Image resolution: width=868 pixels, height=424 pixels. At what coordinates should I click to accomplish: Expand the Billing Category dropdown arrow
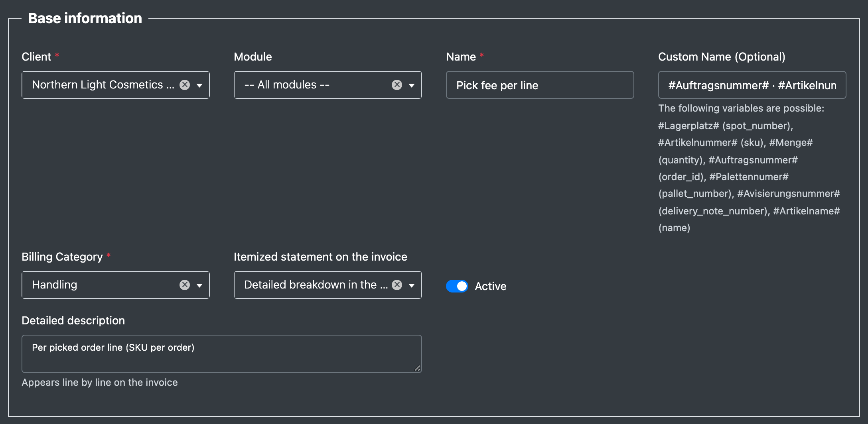click(x=199, y=285)
